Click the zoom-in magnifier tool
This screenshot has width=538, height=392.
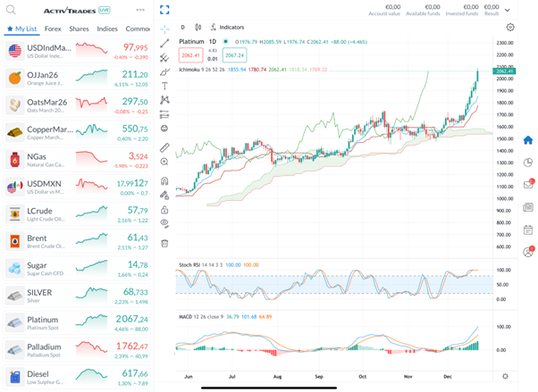tap(164, 163)
